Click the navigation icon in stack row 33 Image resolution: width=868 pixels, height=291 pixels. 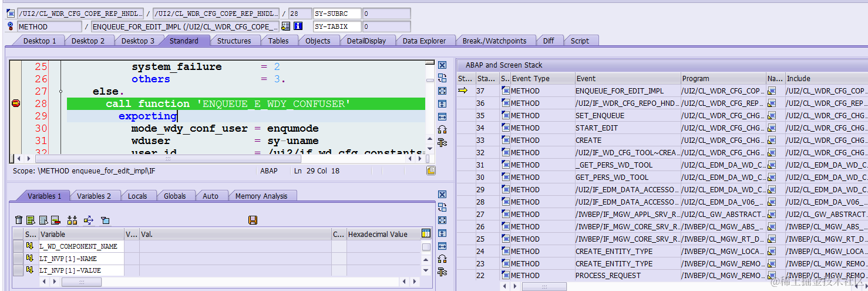coord(772,141)
